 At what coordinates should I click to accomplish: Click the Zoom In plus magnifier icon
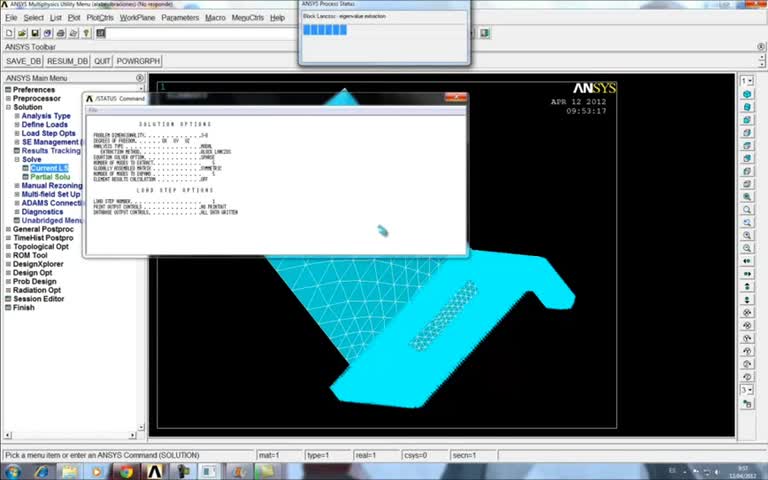pyautogui.click(x=747, y=235)
